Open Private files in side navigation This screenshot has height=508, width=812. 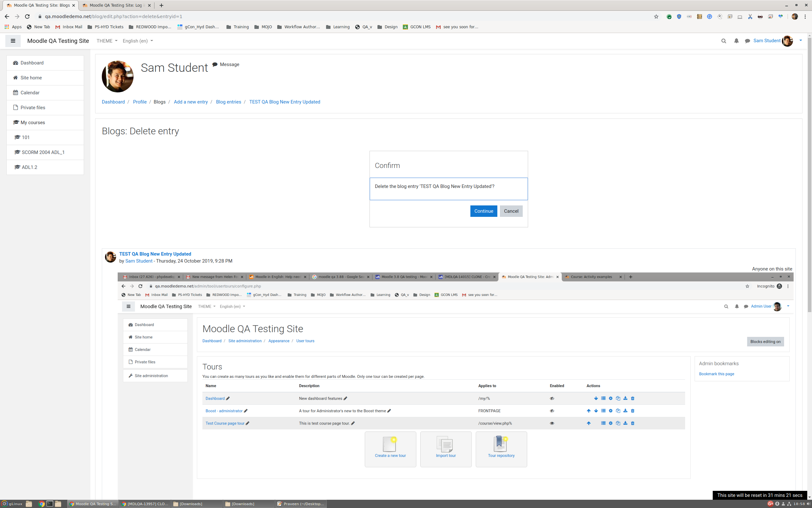[x=45, y=108]
